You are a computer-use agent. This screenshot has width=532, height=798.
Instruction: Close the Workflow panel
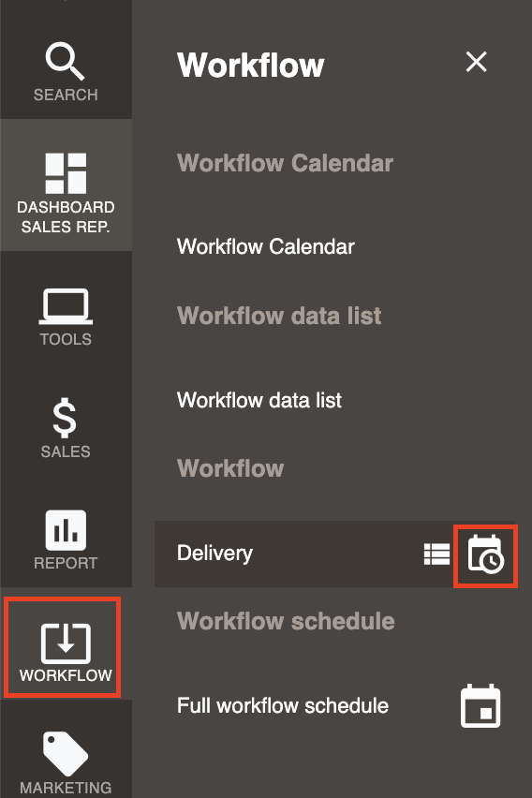[477, 62]
